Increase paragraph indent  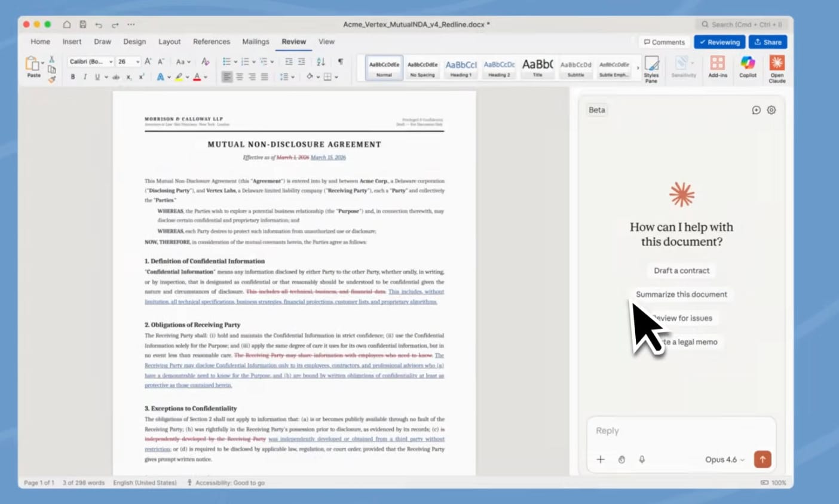302,62
